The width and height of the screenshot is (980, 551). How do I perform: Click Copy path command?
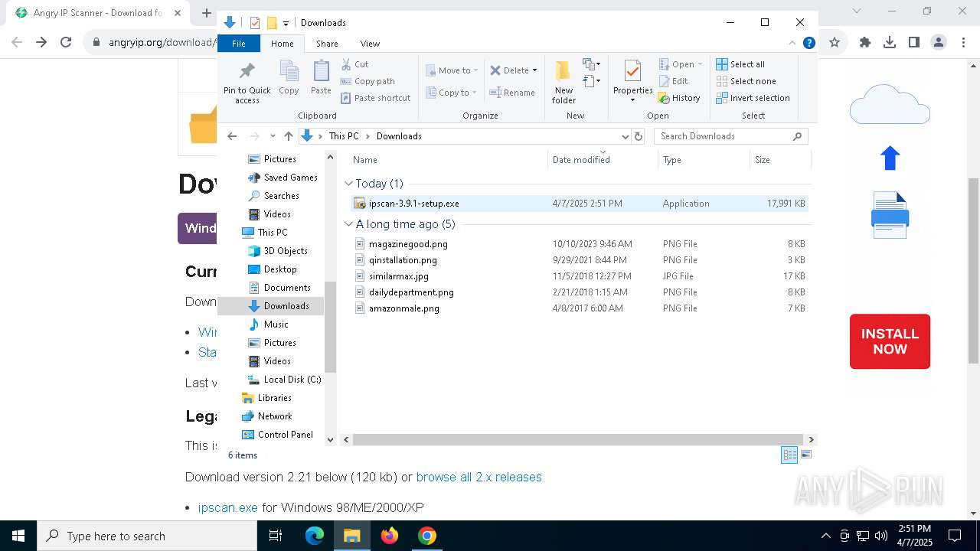(x=367, y=81)
